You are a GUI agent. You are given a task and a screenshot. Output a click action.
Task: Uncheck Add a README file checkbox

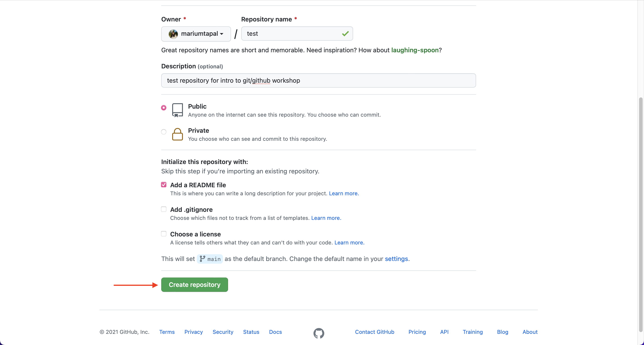click(164, 185)
